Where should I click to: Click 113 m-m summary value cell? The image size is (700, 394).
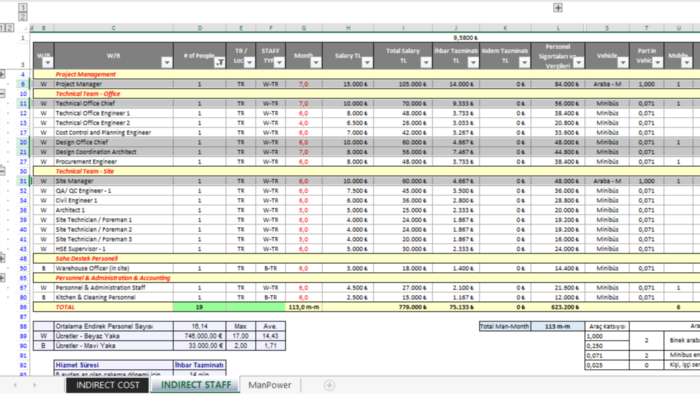(558, 326)
